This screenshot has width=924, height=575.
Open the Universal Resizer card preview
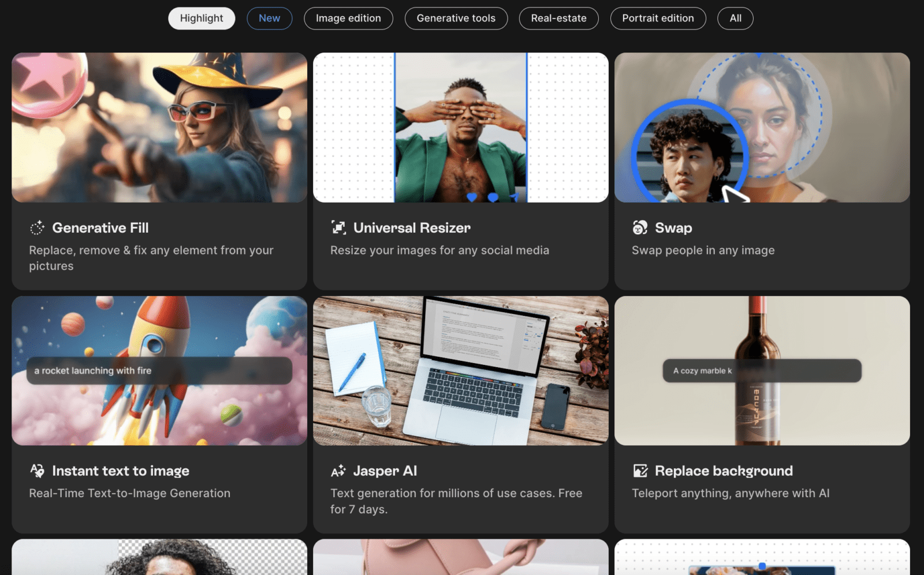click(461, 128)
